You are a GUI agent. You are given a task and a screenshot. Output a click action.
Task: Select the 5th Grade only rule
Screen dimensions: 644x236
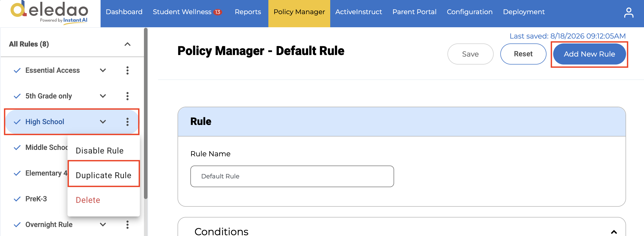click(x=48, y=96)
